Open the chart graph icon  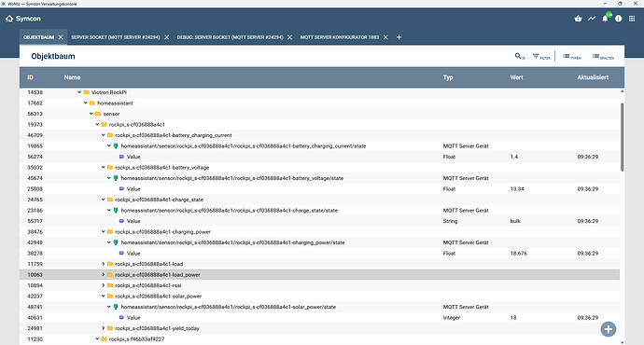(592, 19)
